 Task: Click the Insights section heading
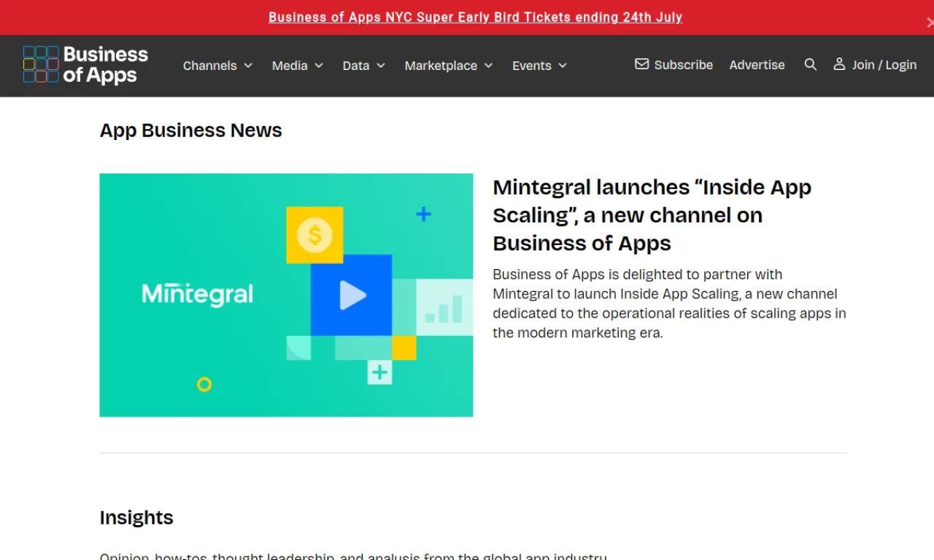pyautogui.click(x=136, y=518)
